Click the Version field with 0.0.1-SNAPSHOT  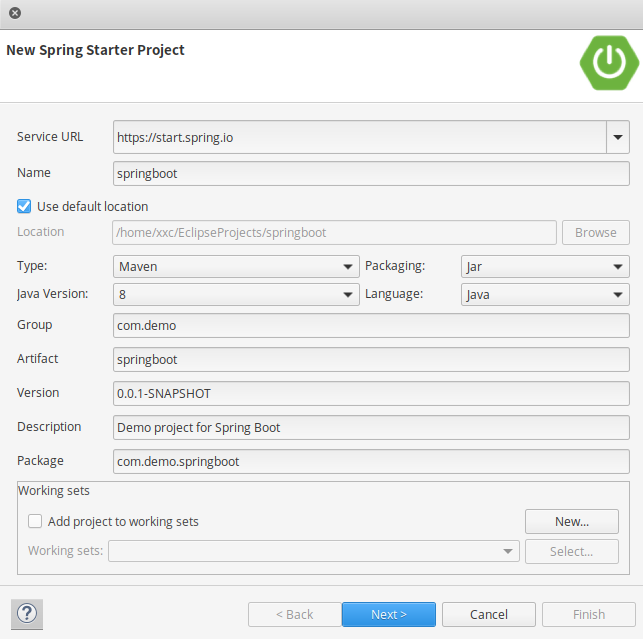[370, 393]
